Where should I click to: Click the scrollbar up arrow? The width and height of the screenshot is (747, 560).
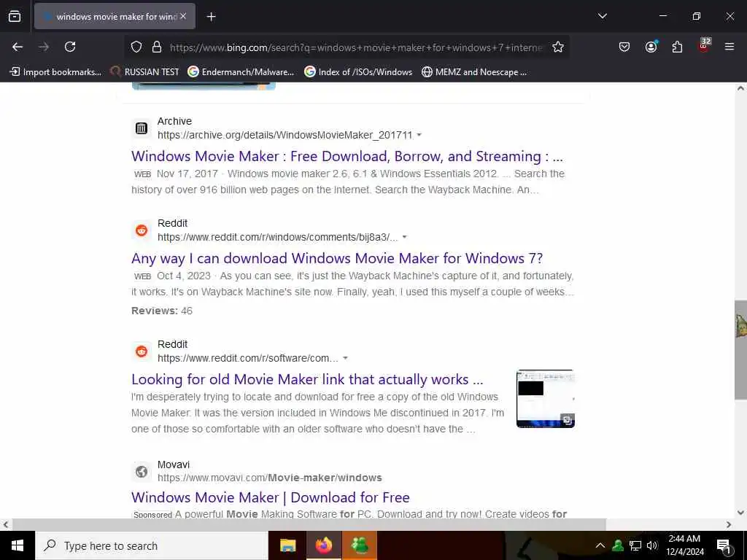[740, 88]
